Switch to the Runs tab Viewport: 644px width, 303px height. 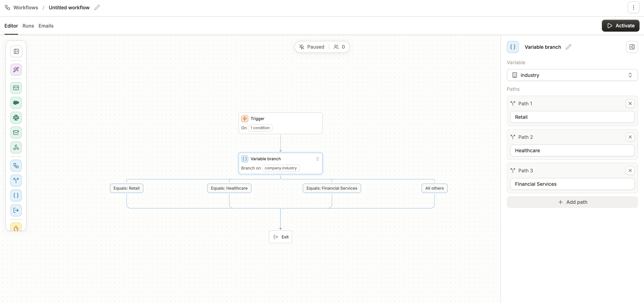[28, 26]
